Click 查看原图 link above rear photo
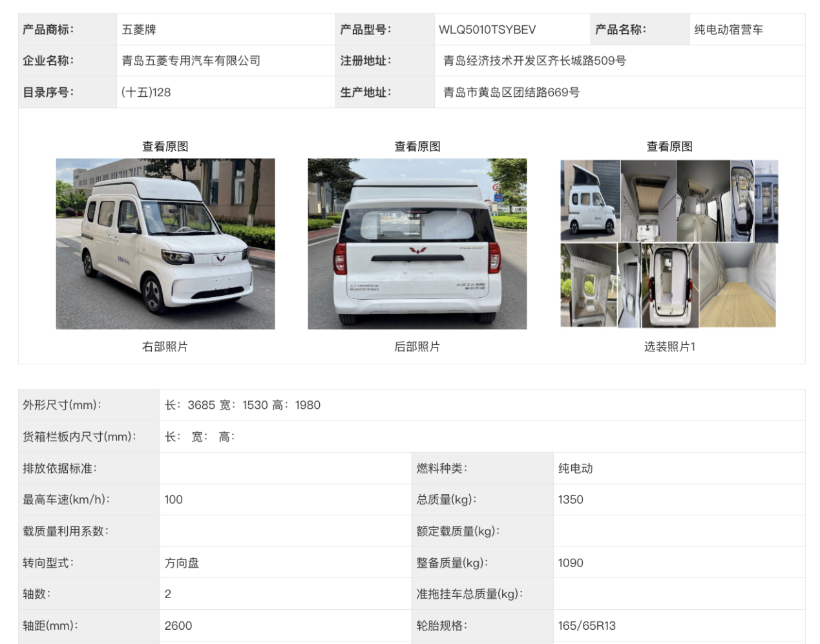The image size is (820, 644). pyautogui.click(x=417, y=147)
